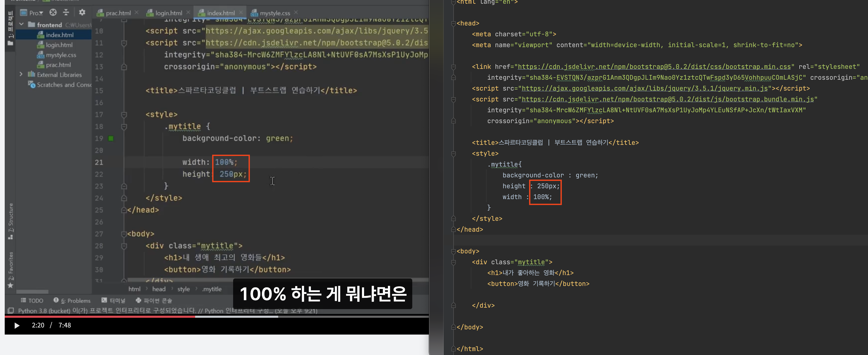
Task: Toggle the Project tool window side tab
Action: point(10,28)
